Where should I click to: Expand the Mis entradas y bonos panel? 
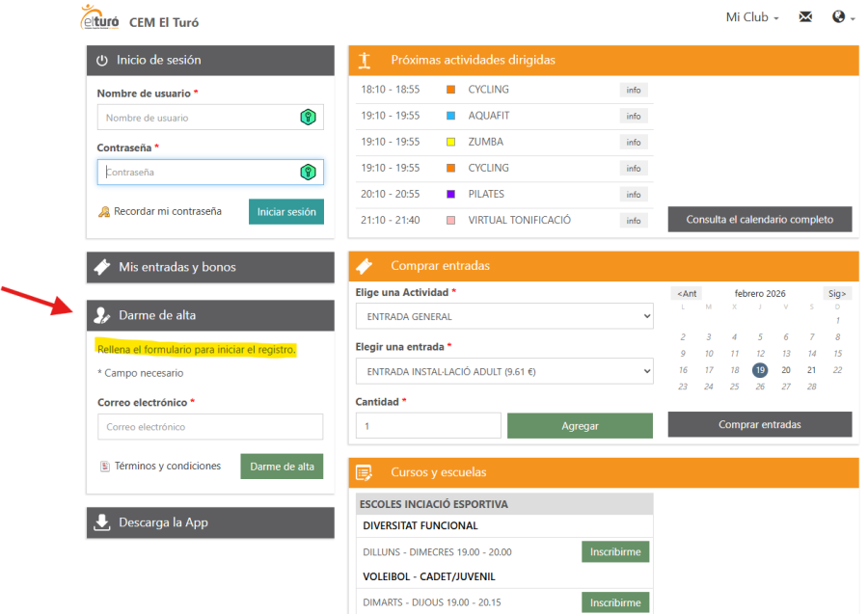210,267
